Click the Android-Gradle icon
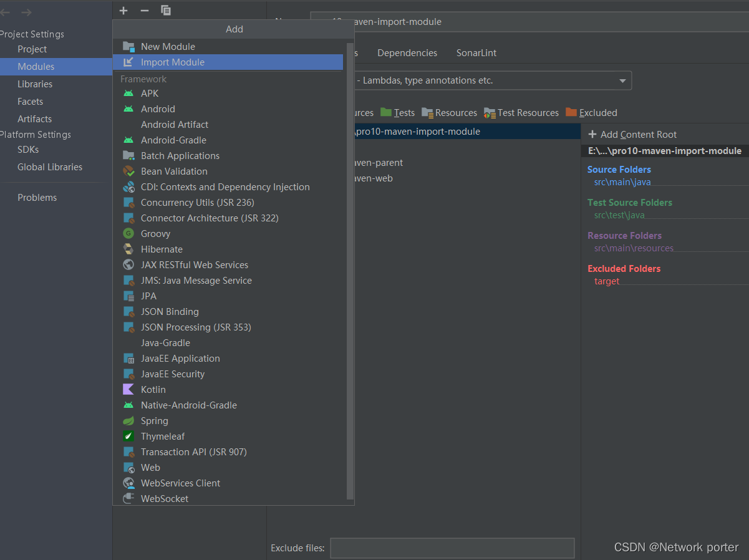 click(x=128, y=140)
